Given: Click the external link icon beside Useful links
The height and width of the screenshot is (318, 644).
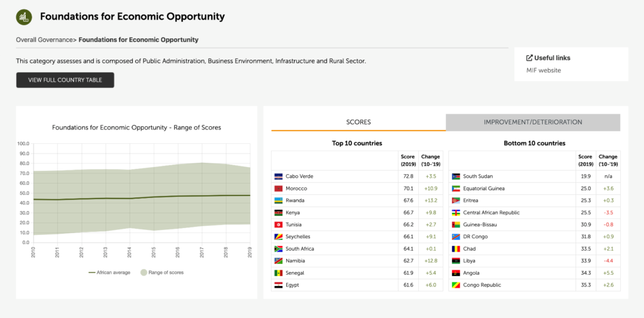Looking at the screenshot, I should point(530,58).
